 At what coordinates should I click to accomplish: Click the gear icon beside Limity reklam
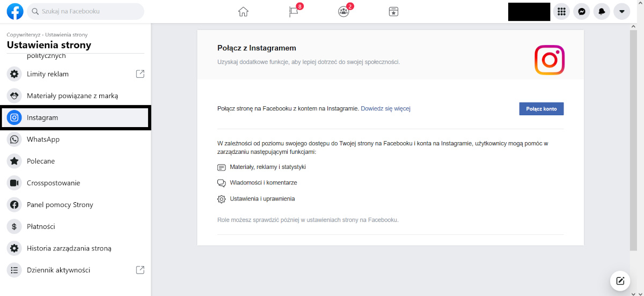pos(14,74)
